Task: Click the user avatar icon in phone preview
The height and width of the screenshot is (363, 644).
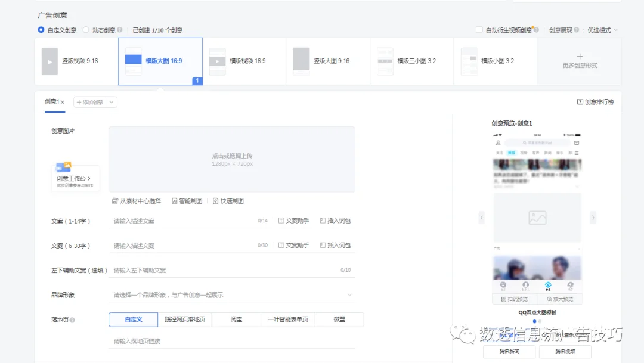Action: pyautogui.click(x=498, y=143)
